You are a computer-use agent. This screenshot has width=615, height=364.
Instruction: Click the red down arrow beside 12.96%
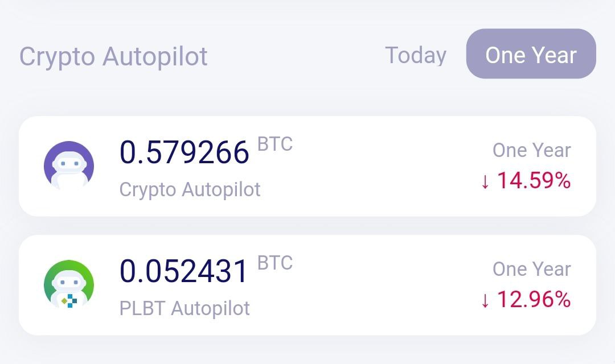[485, 300]
